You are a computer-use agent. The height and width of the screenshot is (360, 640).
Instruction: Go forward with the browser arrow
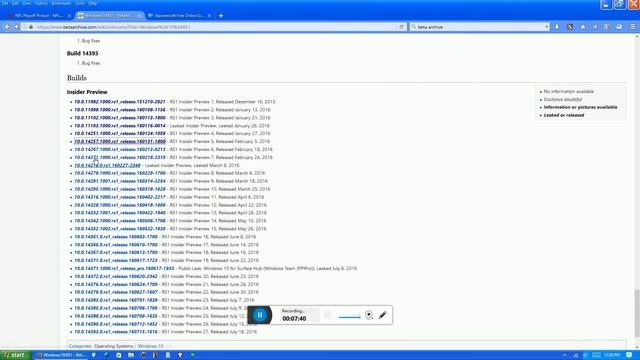tap(16, 27)
